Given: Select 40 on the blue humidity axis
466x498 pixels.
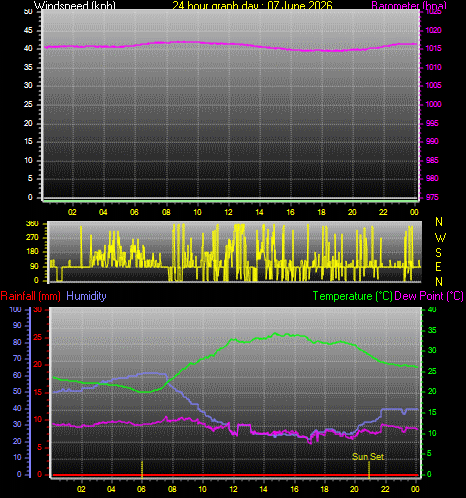Looking at the screenshot, I should (x=17, y=408).
